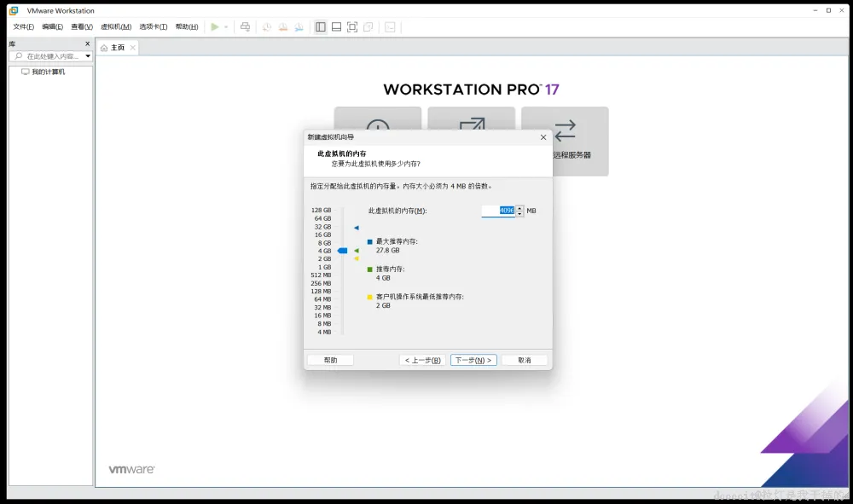Click the memory value field showing 4096

pos(498,211)
